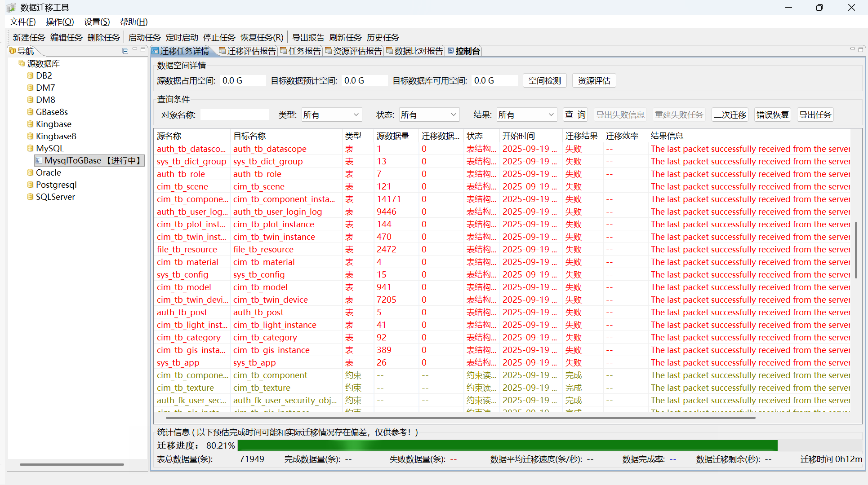Click the green 迁移进度 progress bar

(507, 445)
